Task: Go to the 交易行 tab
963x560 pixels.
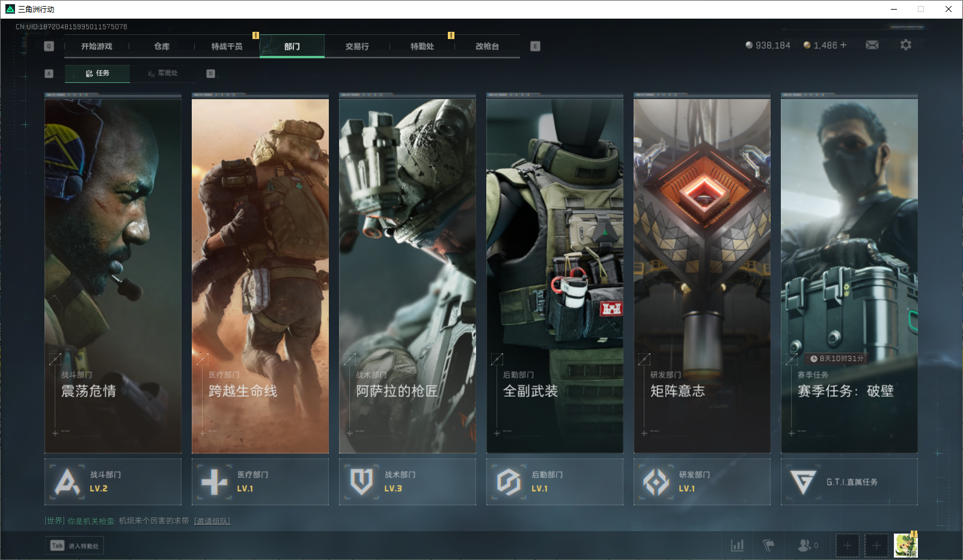Action: click(357, 46)
